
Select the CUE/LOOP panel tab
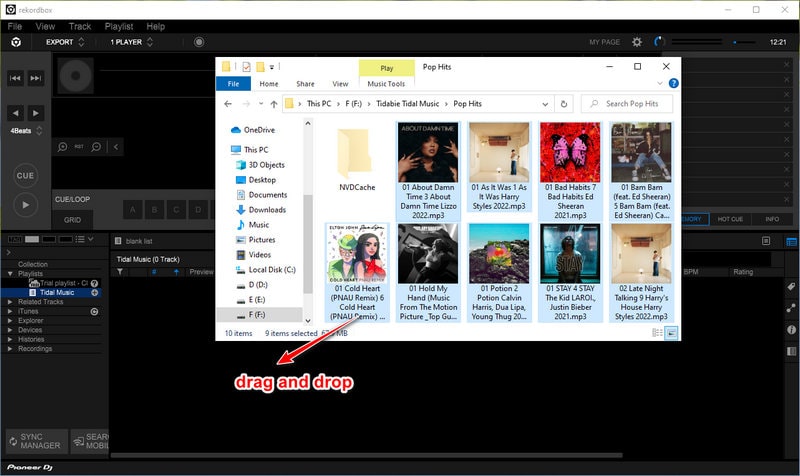coord(72,199)
